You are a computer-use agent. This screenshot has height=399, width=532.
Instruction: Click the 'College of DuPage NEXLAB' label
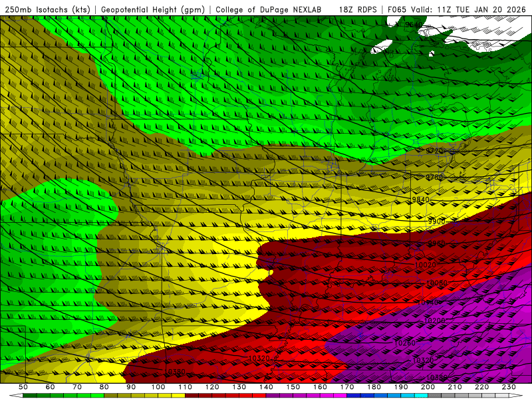point(269,10)
